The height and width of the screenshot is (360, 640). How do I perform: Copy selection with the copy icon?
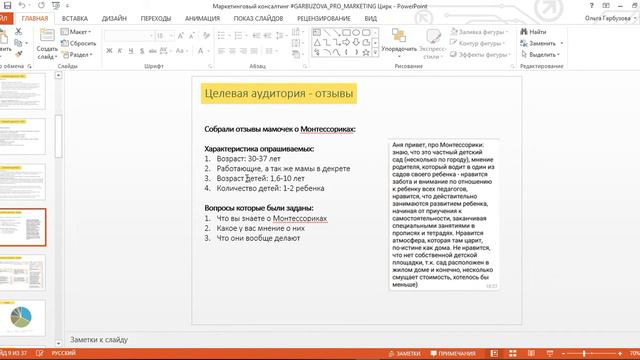[x=18, y=43]
